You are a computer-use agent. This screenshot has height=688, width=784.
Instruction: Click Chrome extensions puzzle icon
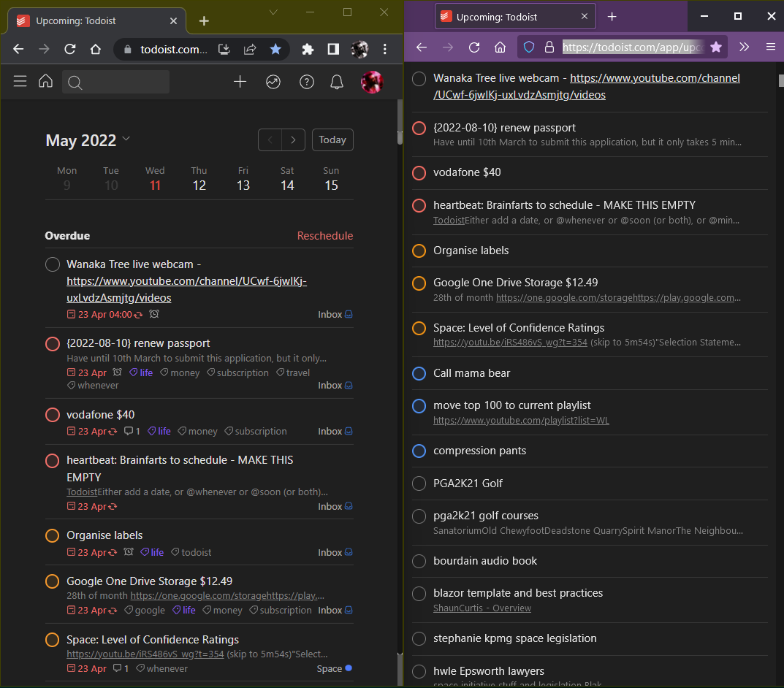click(308, 49)
